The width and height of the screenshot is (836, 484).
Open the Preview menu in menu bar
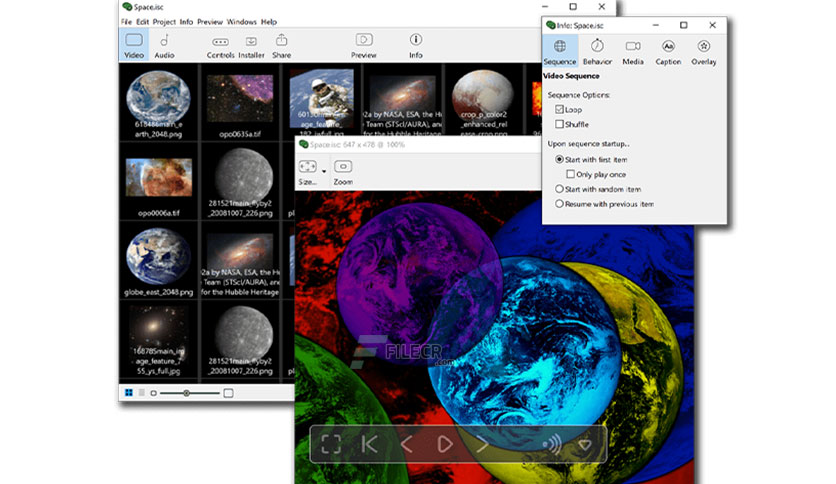click(210, 22)
